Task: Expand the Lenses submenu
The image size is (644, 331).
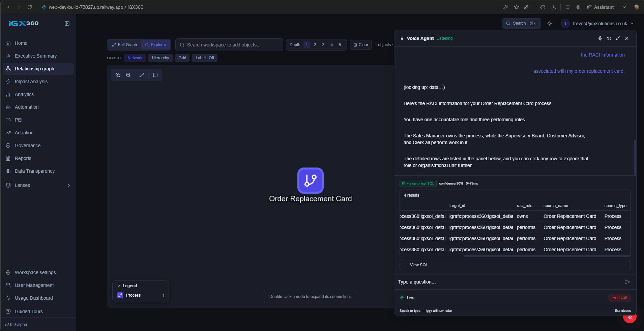Action: coord(38,185)
